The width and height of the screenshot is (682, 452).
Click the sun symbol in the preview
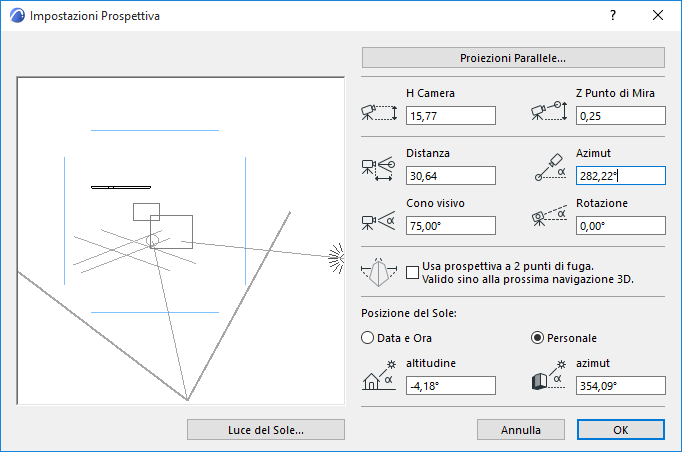coord(337,257)
